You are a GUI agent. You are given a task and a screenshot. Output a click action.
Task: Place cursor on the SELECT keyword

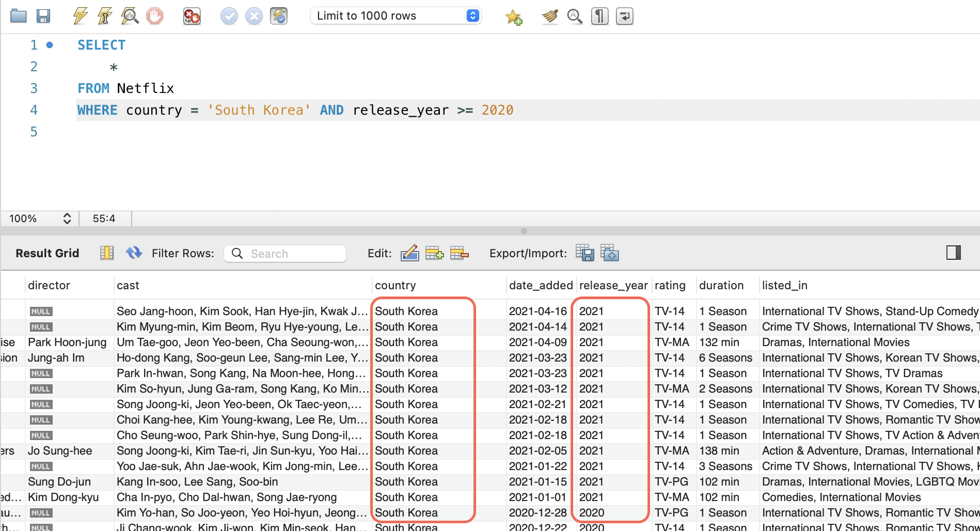point(101,45)
